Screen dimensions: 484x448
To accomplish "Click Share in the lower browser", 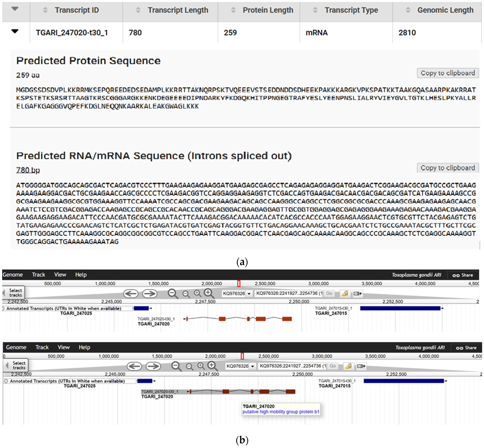I will coord(466,348).
